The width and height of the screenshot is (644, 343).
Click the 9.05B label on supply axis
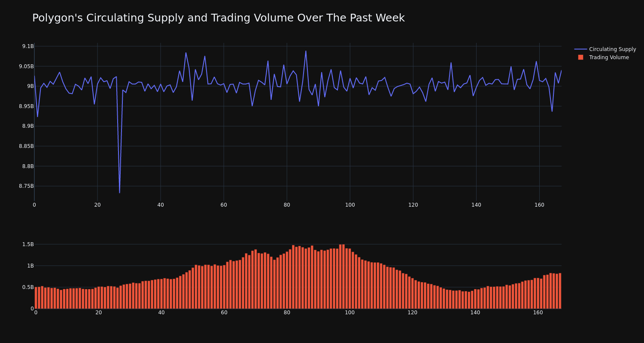(x=26, y=66)
